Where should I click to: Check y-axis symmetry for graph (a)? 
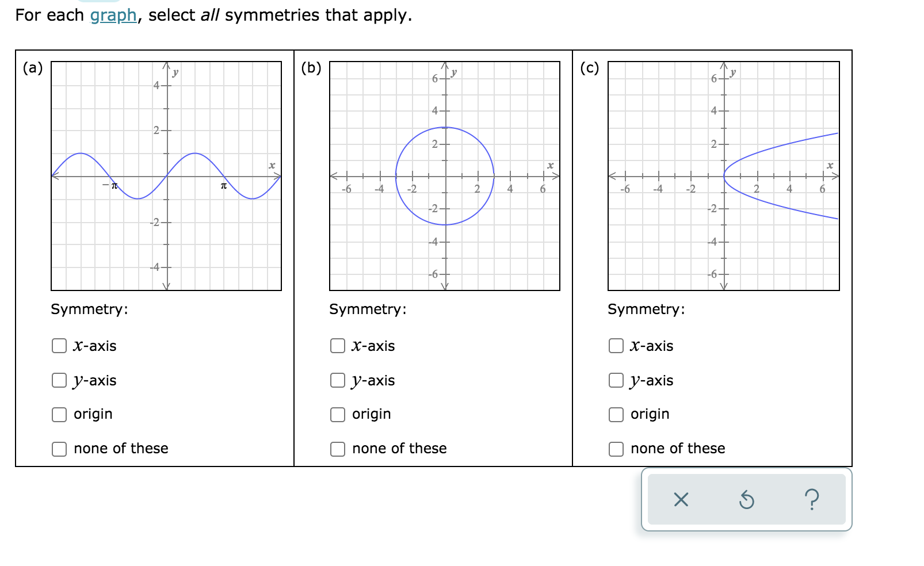pos(59,380)
